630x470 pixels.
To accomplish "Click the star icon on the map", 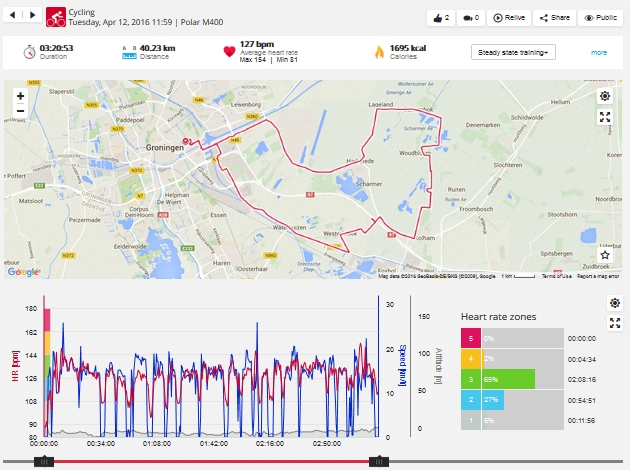I will pyautogui.click(x=605, y=256).
